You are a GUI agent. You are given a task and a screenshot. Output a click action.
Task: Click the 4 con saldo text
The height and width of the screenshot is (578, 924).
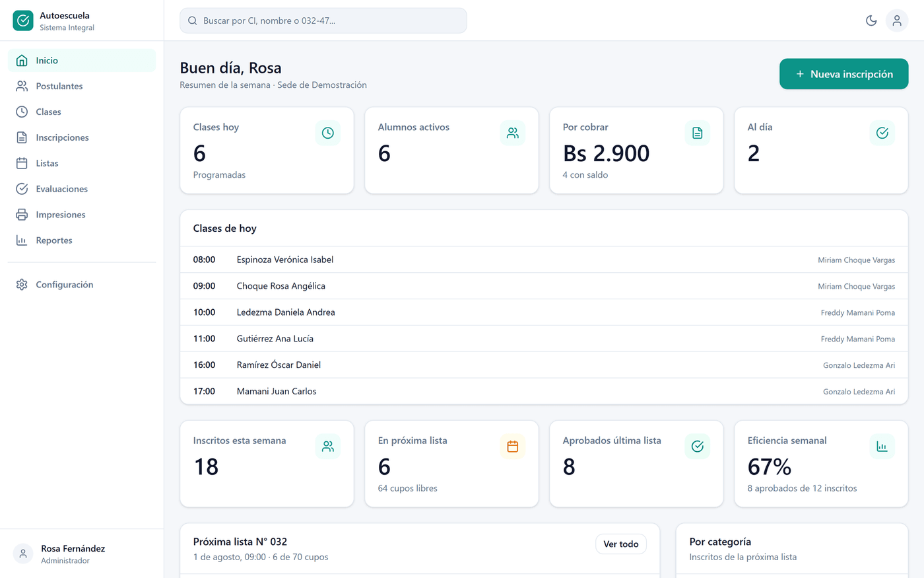coord(585,175)
